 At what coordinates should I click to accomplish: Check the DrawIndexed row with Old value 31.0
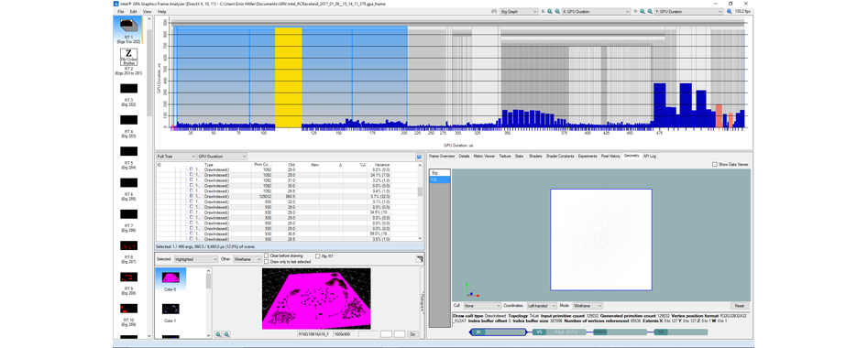point(192,179)
